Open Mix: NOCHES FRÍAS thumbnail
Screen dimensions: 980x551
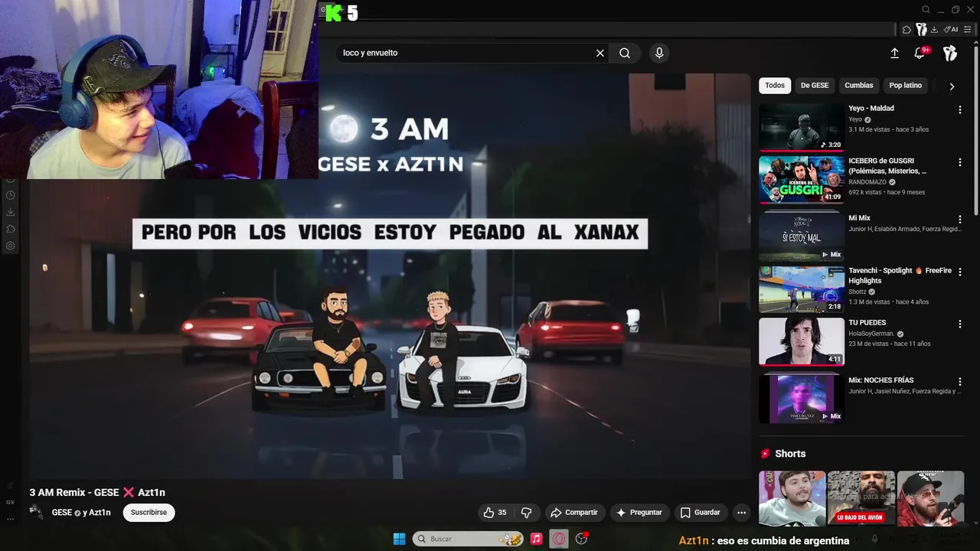[x=802, y=399]
